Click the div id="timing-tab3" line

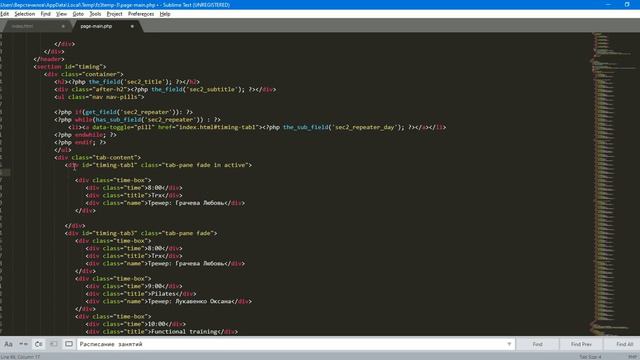tap(141, 233)
